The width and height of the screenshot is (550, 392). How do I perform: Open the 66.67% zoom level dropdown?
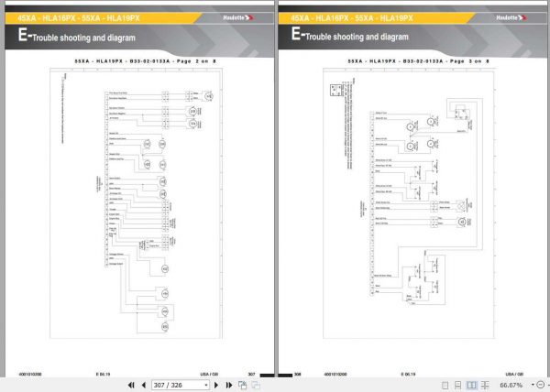pos(533,385)
